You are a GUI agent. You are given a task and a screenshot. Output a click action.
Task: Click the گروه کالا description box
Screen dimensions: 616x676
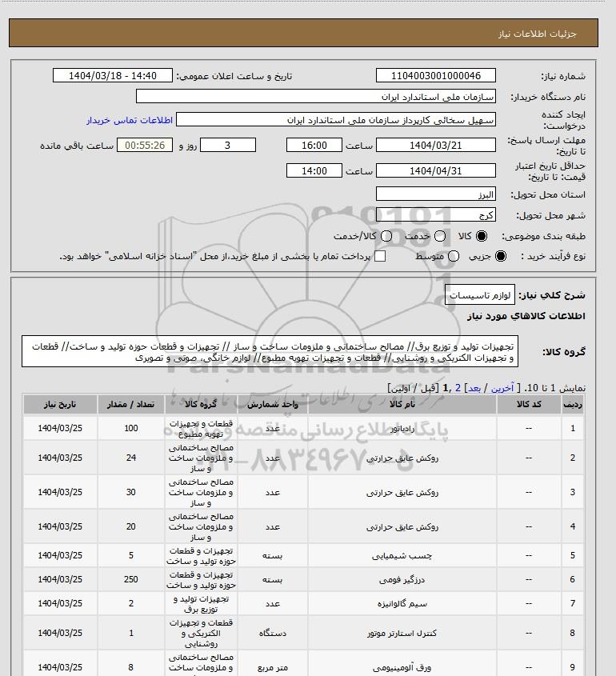click(270, 352)
